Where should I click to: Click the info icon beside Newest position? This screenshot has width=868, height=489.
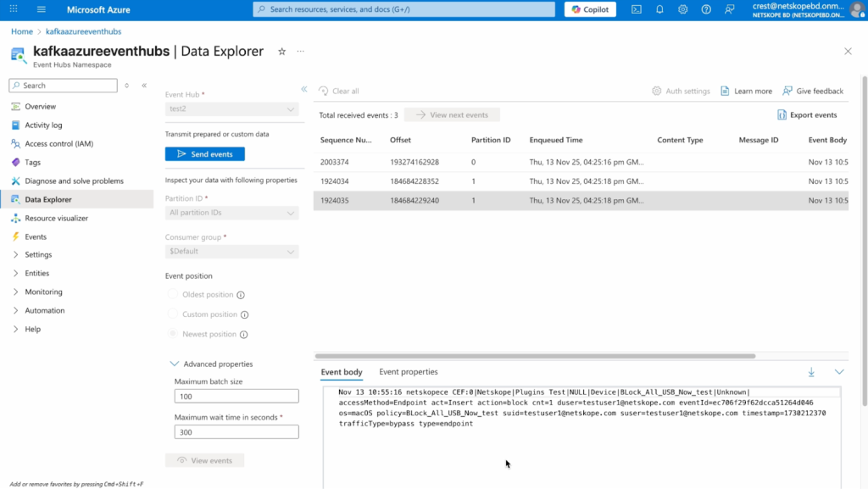[243, 335]
